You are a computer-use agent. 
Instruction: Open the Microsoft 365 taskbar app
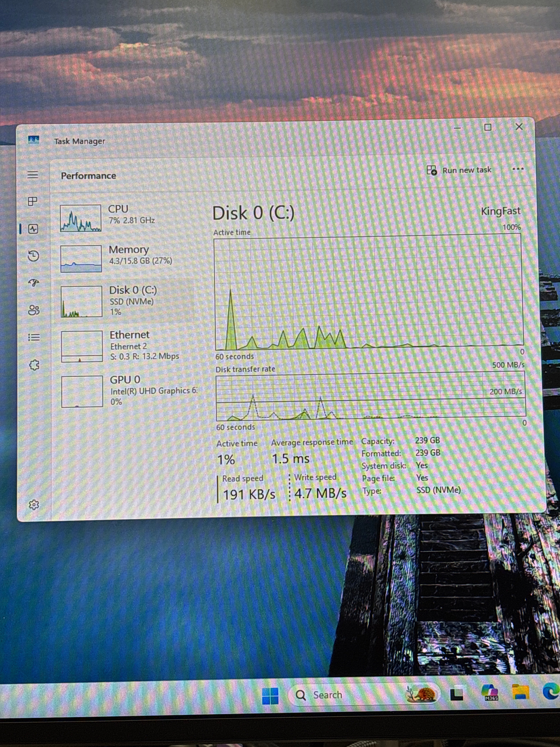pyautogui.click(x=490, y=693)
